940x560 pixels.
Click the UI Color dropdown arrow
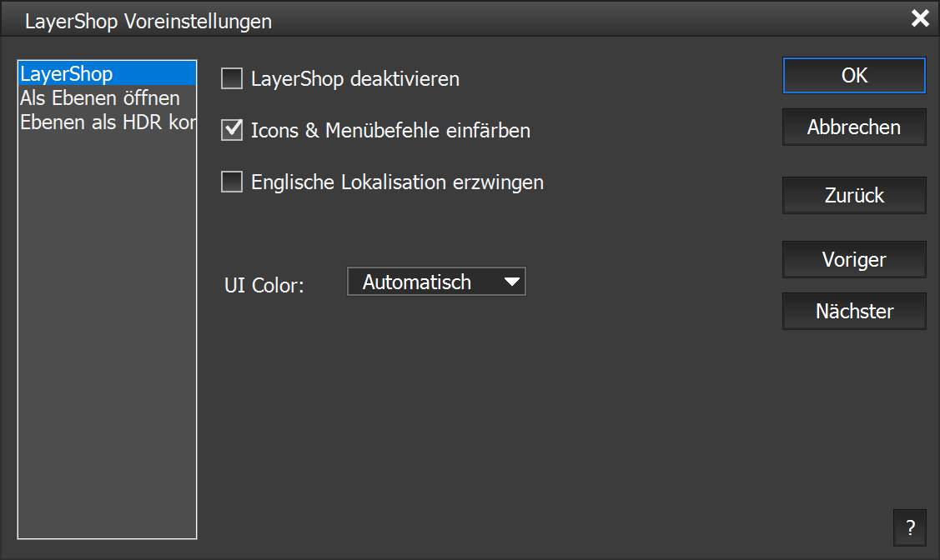512,282
